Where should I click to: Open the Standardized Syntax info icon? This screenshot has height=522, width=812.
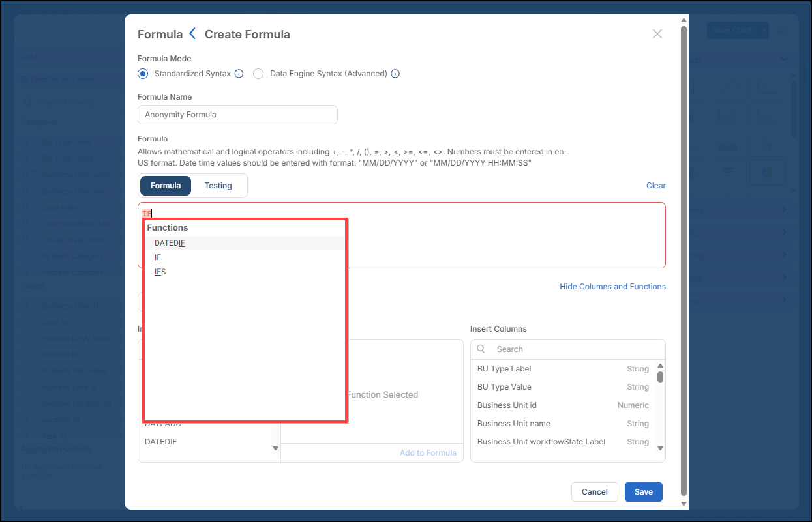239,74
